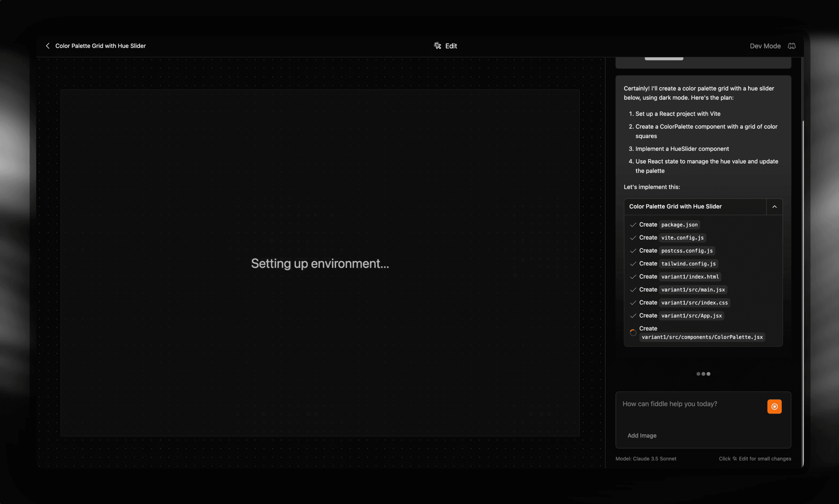Click the checkmark next to variant1/src/index.css

pyautogui.click(x=633, y=303)
